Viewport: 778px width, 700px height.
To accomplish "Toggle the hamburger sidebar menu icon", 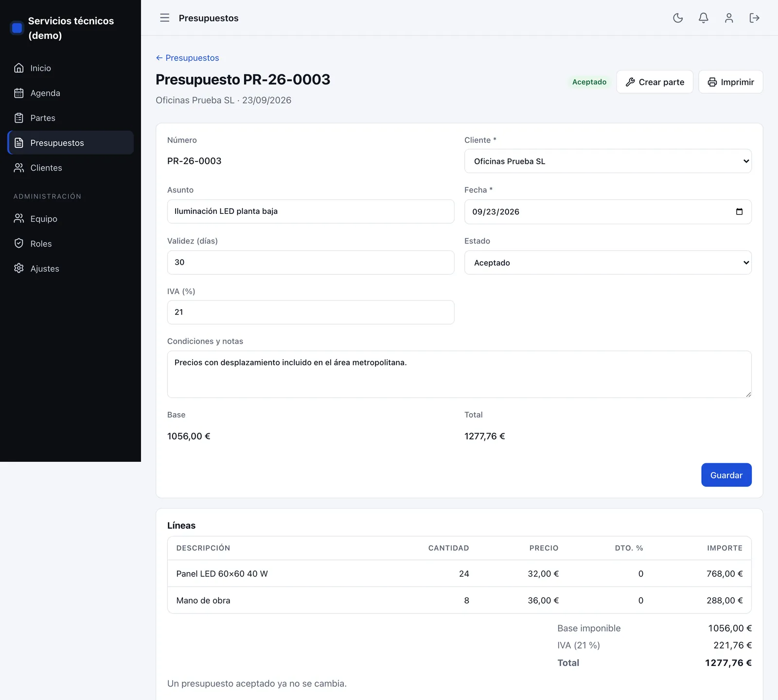I will [165, 18].
